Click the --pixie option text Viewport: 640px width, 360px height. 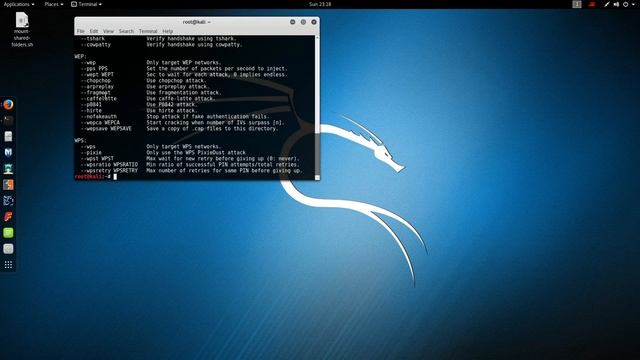[x=91, y=152]
